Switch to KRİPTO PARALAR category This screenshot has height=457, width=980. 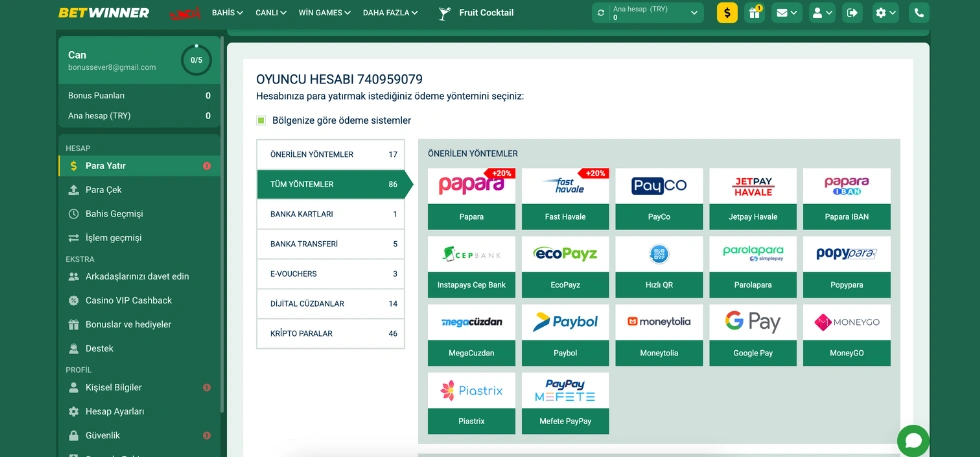pyautogui.click(x=330, y=333)
